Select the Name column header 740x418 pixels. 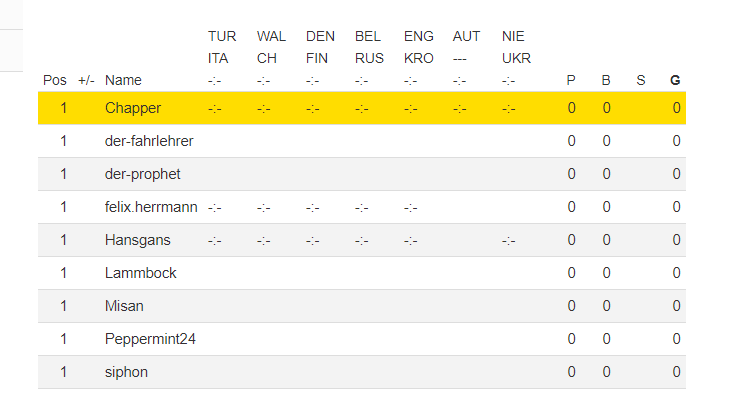tap(123, 80)
